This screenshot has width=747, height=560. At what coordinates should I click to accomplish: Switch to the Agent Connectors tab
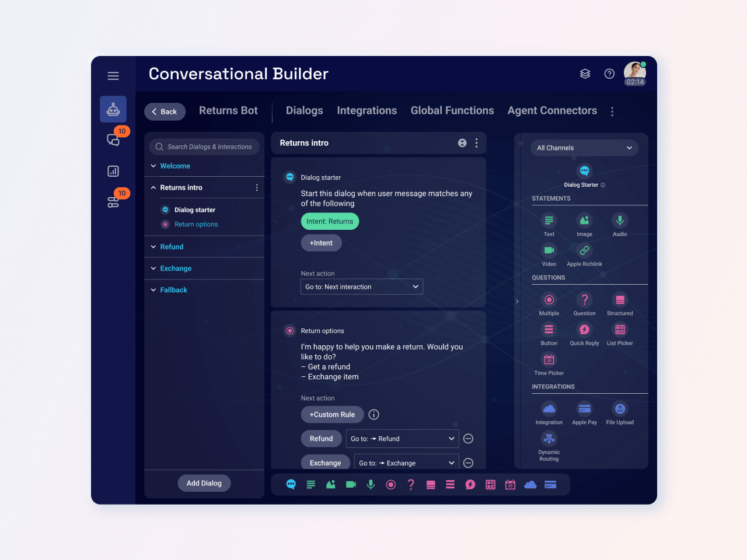coord(552,111)
